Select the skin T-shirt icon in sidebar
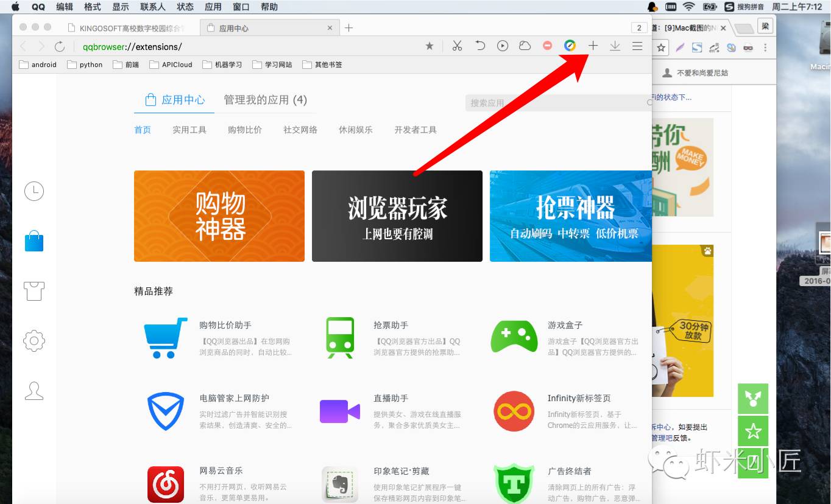The image size is (831, 504). (x=34, y=290)
